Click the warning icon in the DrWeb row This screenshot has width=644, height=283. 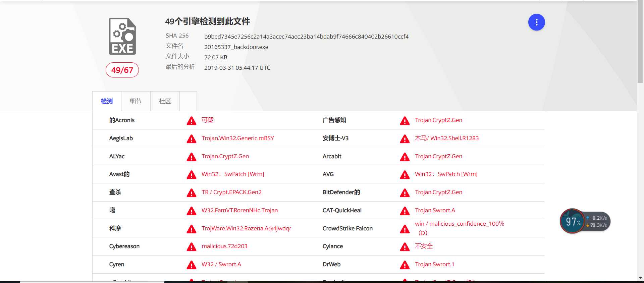405,265
